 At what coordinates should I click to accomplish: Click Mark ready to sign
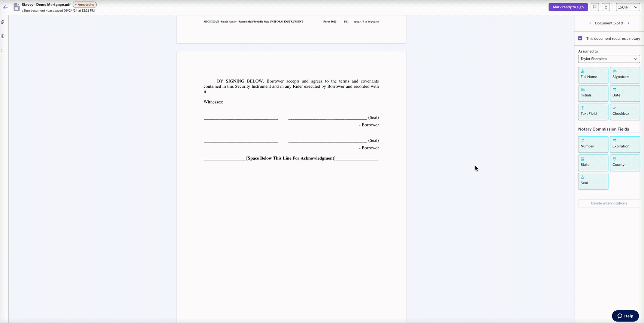pyautogui.click(x=568, y=7)
